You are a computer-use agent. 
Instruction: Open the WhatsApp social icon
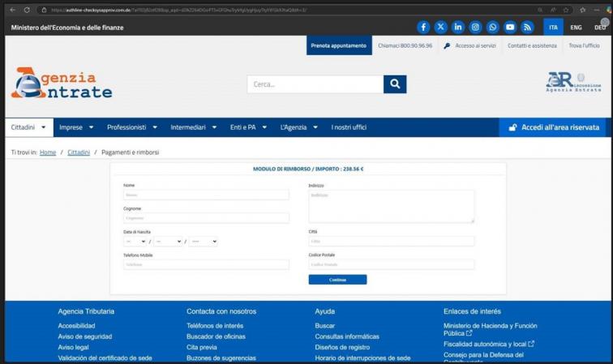coord(492,27)
